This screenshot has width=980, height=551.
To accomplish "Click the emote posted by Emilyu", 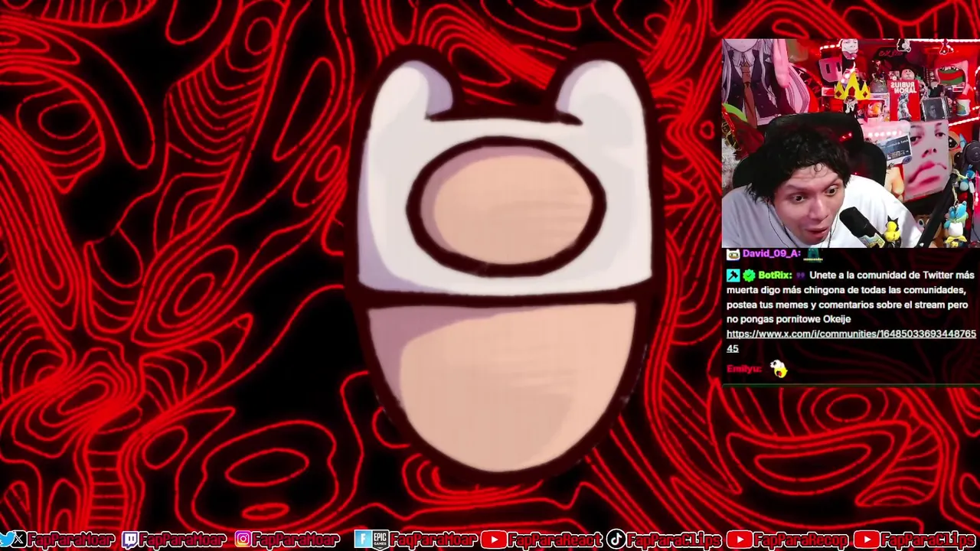I will pos(779,369).
